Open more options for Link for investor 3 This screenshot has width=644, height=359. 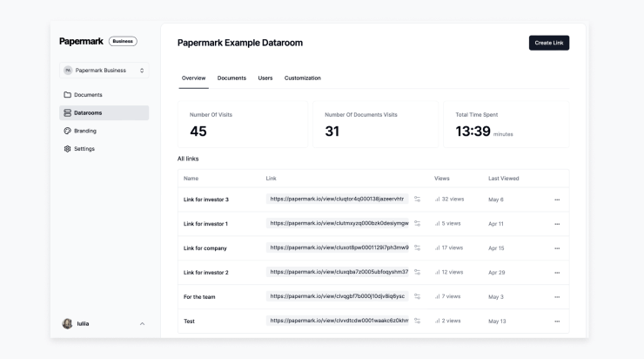tap(557, 200)
